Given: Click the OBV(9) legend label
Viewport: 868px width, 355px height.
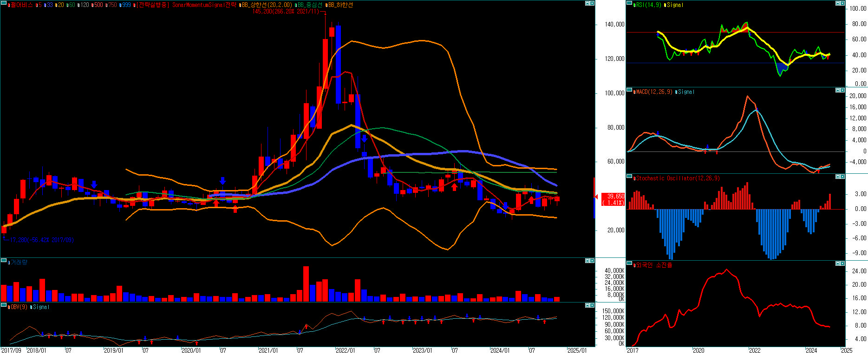Looking at the screenshot, I should point(19,307).
